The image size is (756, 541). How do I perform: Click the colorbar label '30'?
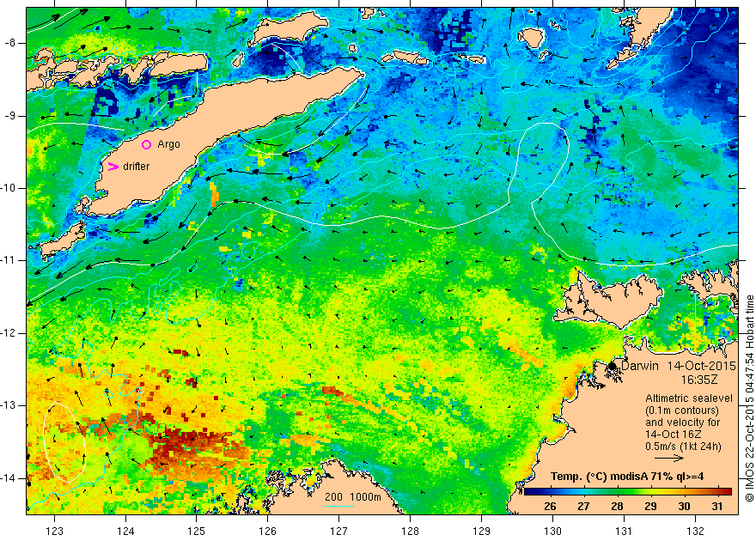coord(684,507)
